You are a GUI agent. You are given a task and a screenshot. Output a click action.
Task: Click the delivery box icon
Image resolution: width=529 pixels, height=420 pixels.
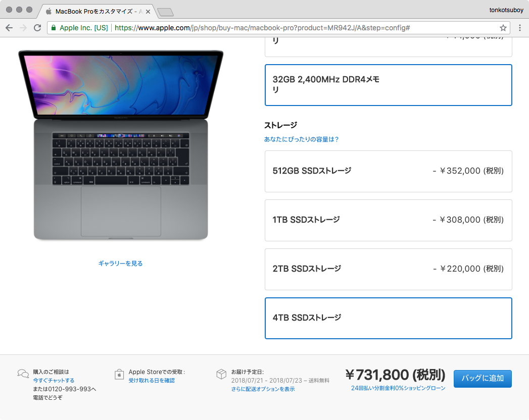click(221, 374)
